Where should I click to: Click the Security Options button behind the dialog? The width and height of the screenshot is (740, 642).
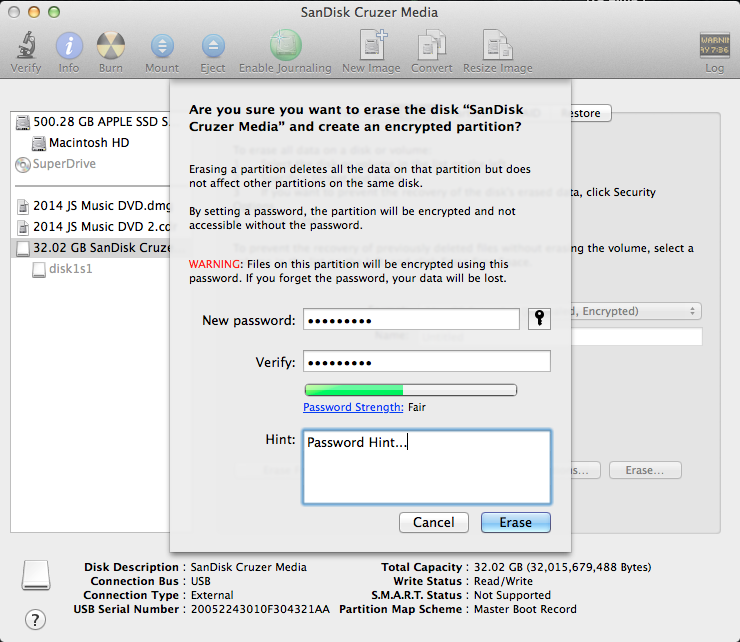tap(586, 470)
